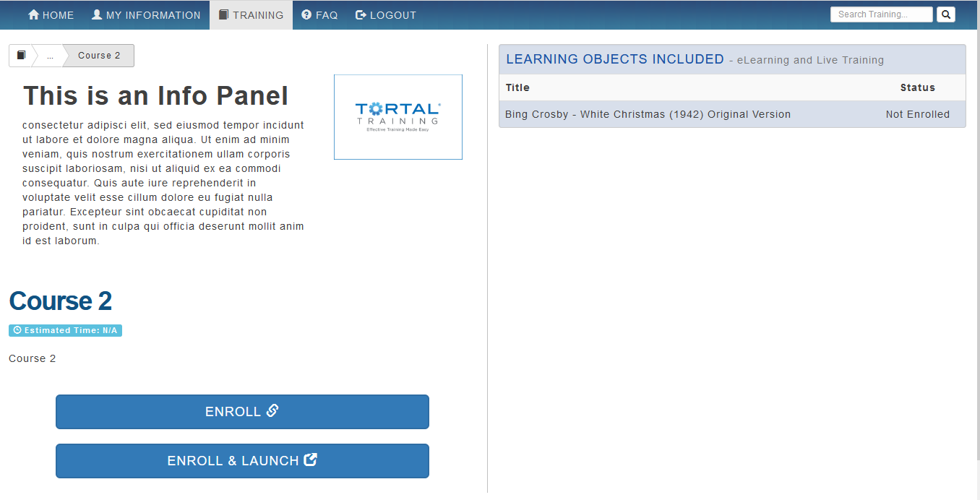This screenshot has height=500, width=980.
Task: Select the Training tab
Action: pyautogui.click(x=251, y=15)
